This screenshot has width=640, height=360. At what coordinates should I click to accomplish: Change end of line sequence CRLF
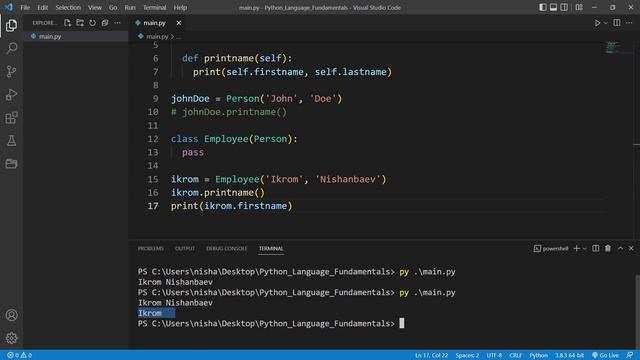pyautogui.click(x=516, y=355)
